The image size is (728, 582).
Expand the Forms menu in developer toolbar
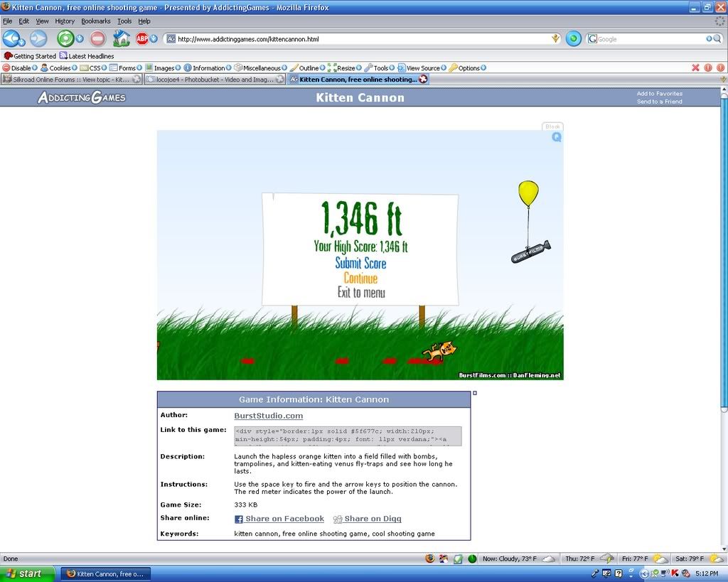click(x=127, y=68)
